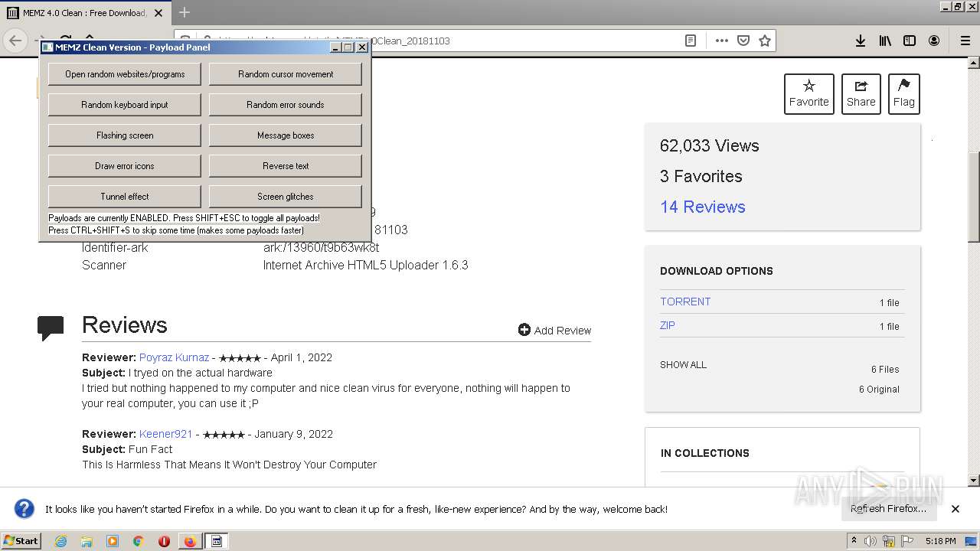
Task: Open reviewer Poyraz Kurnaz profile
Action: (x=174, y=357)
